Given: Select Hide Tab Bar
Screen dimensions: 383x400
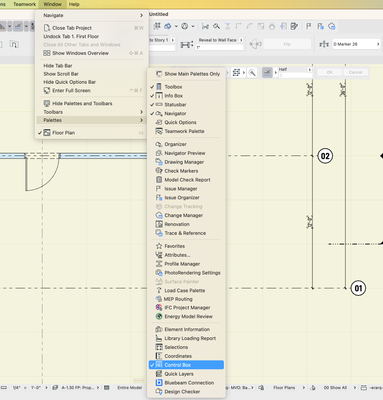Looking at the screenshot, I should pyautogui.click(x=92, y=66).
